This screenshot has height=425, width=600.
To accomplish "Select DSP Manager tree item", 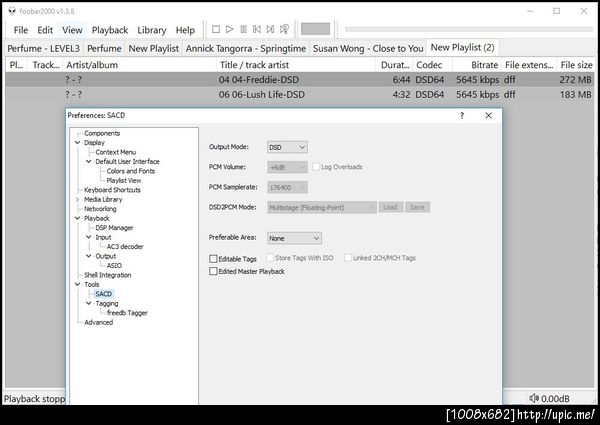I will (114, 228).
